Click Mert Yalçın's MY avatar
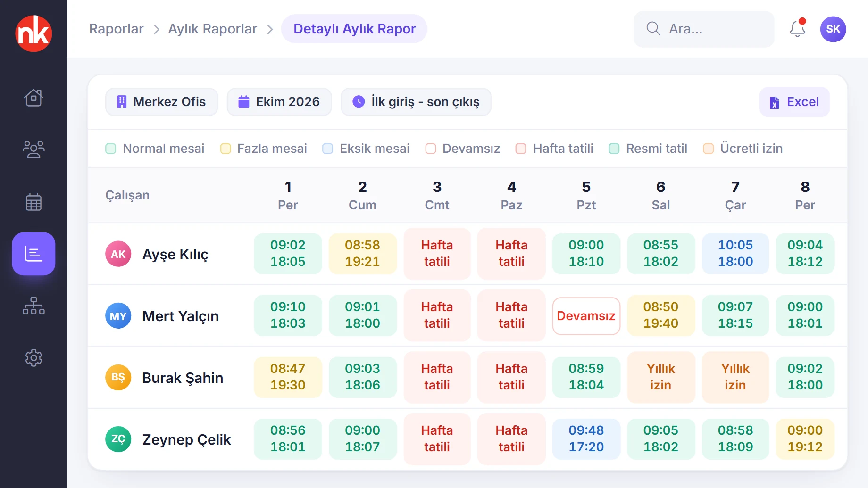The height and width of the screenshot is (488, 868). [118, 316]
